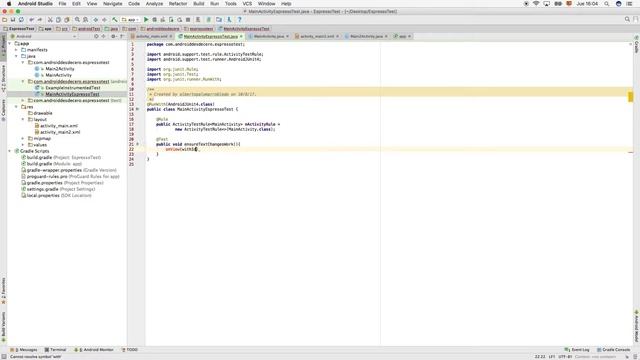Click the Redo arrow icon
This screenshot has height=360, width=640.
(x=40, y=20)
